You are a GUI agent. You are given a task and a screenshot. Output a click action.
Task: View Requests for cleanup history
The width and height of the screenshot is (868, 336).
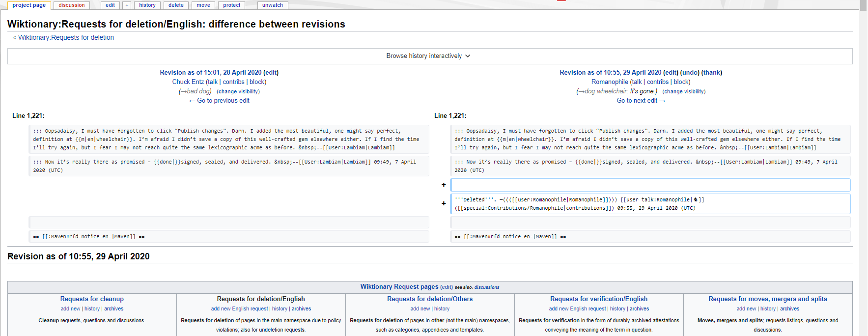(92, 309)
